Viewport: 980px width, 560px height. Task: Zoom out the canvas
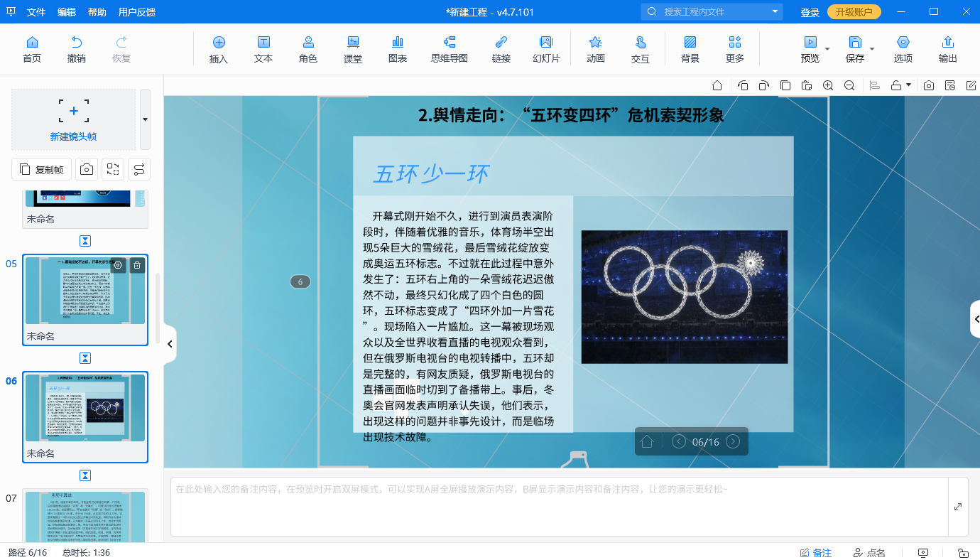(849, 85)
